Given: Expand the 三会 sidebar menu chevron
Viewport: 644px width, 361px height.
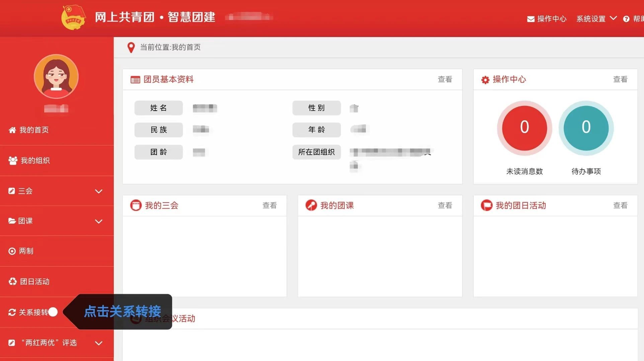Looking at the screenshot, I should [x=98, y=191].
